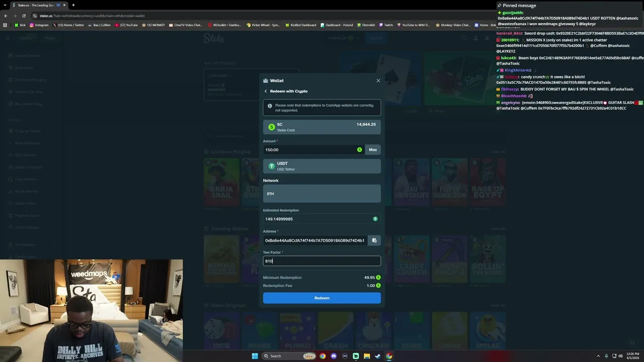Open a new browser tab
This screenshot has height=362, width=644.
pos(73,5)
